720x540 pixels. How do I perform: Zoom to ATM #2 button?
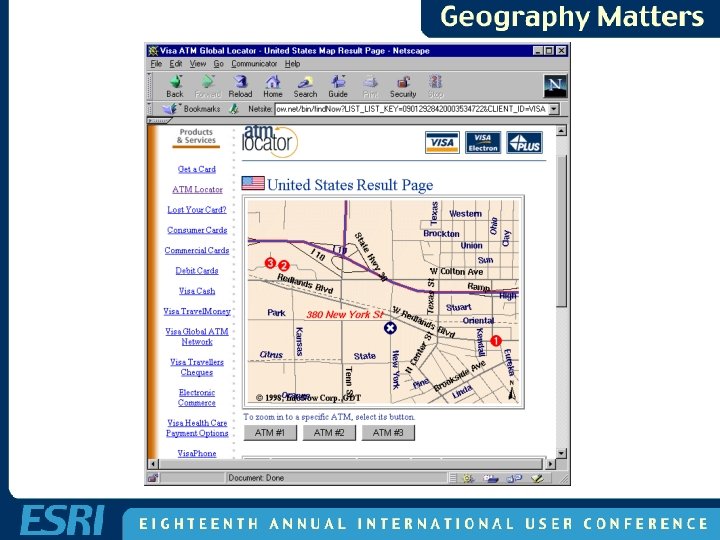pyautogui.click(x=329, y=433)
